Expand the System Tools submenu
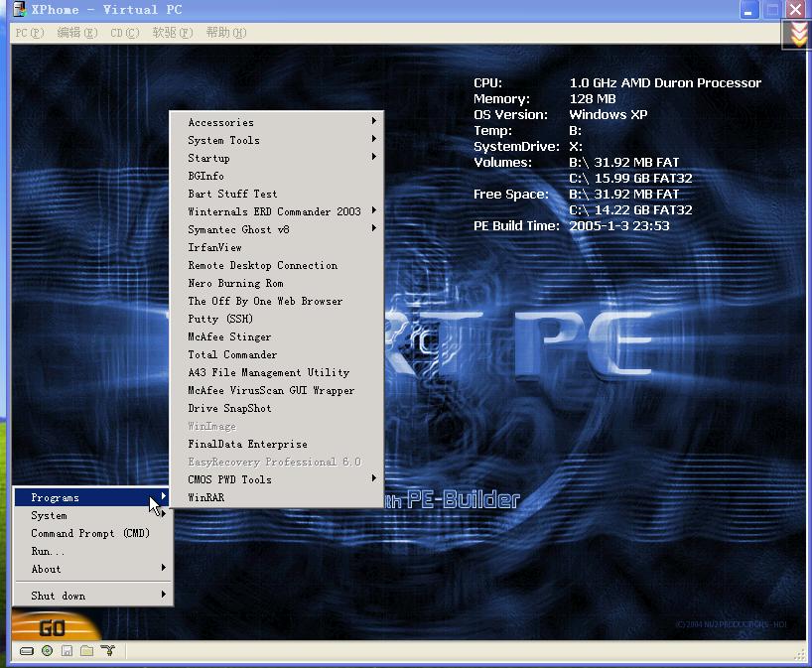Viewport: 812px width, 668px height. pos(277,140)
